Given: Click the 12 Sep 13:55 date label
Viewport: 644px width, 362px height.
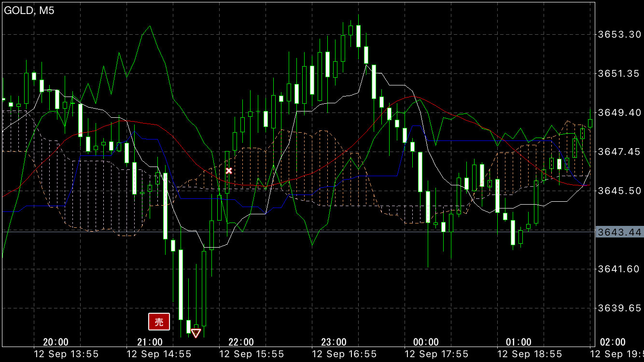Looking at the screenshot, I should [x=66, y=354].
